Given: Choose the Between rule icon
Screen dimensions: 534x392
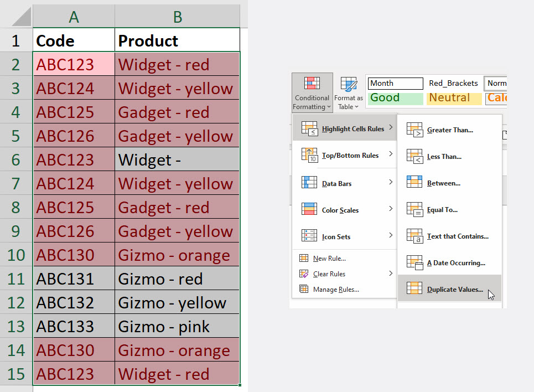Looking at the screenshot, I should [x=414, y=183].
